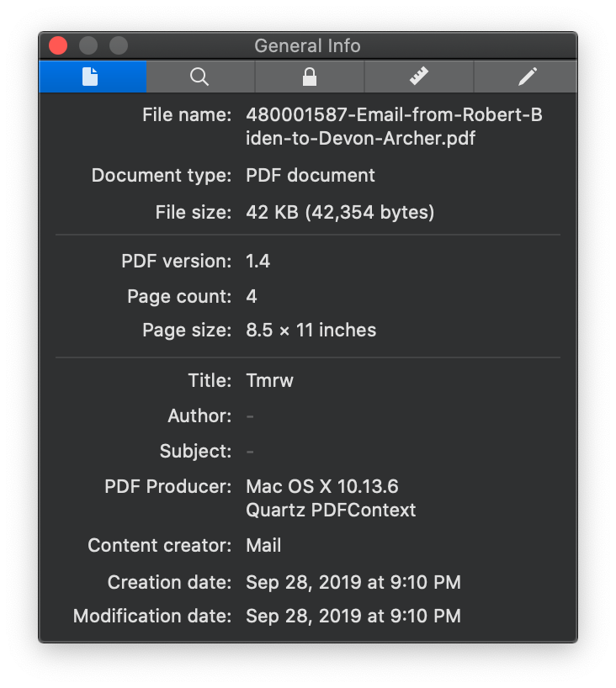Click the file size 42 KB value

click(x=340, y=212)
